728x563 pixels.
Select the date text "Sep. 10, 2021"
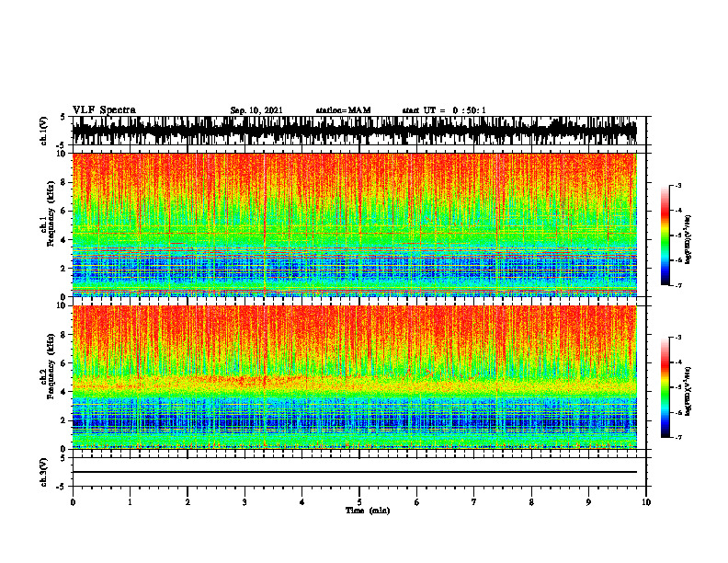click(256, 110)
